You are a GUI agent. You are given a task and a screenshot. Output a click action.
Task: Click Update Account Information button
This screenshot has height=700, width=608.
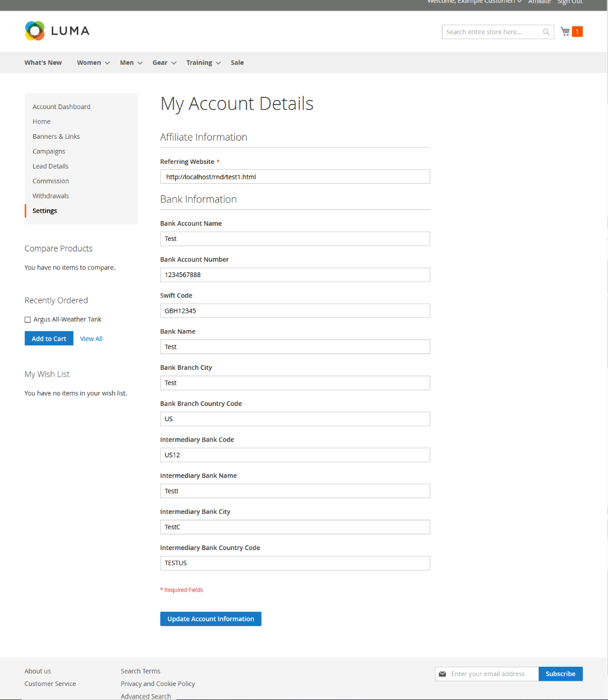[210, 619]
